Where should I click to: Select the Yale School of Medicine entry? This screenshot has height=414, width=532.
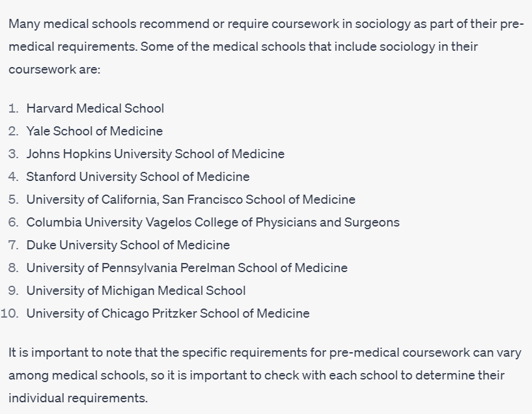94,131
